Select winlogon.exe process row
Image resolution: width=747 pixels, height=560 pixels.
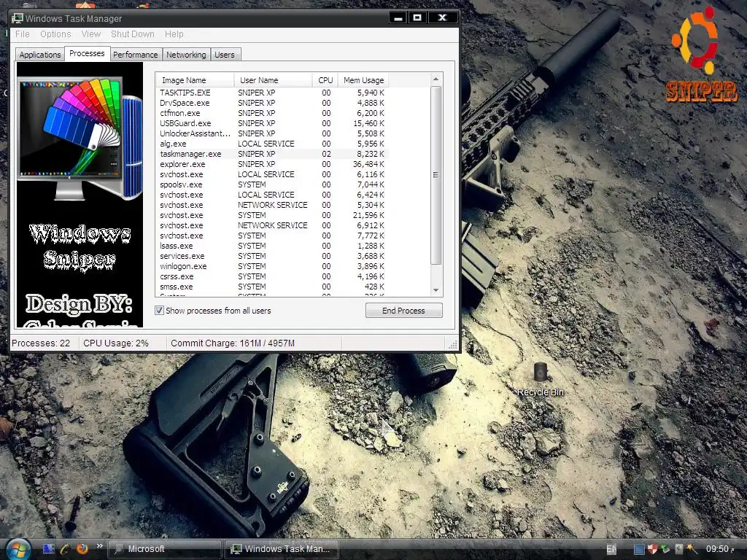272,267
